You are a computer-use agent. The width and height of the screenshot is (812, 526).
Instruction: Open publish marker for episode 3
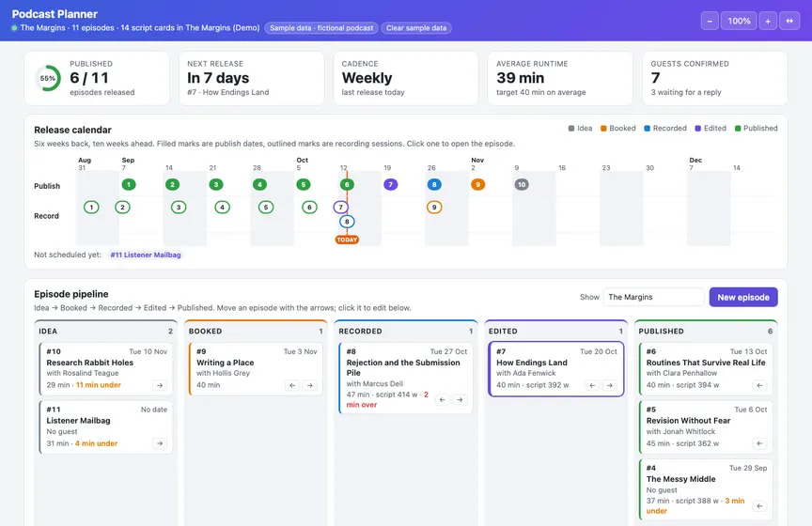click(x=216, y=184)
